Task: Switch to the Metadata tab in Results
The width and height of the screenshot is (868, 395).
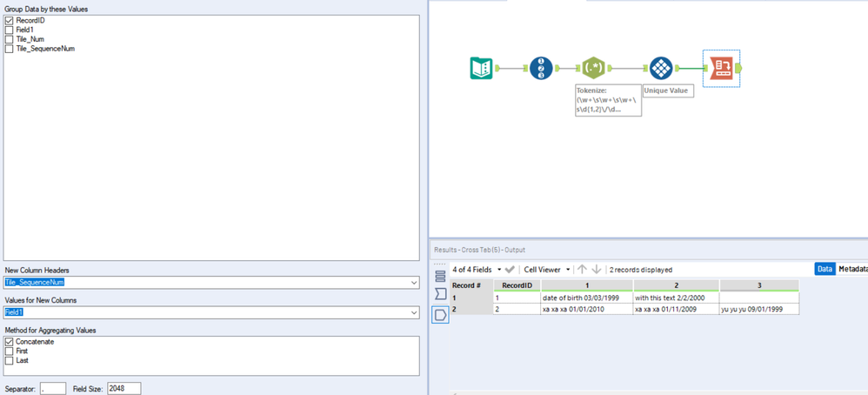Action: 852,269
